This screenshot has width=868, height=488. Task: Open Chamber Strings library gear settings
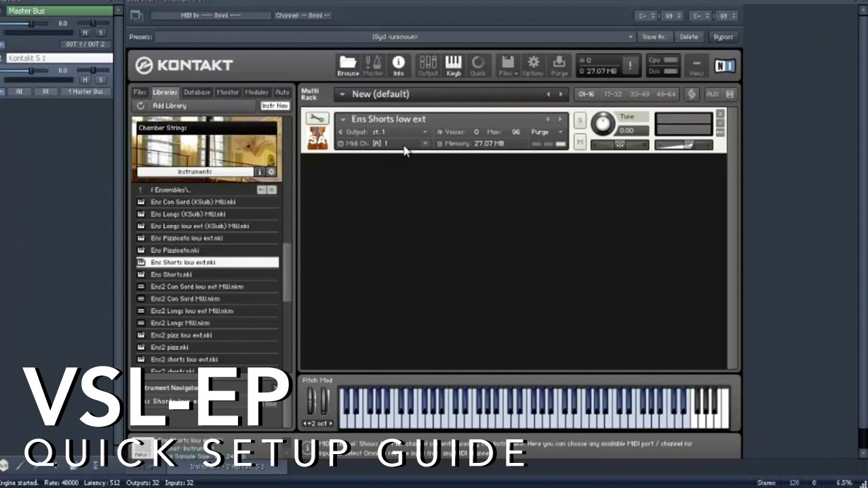click(x=271, y=172)
